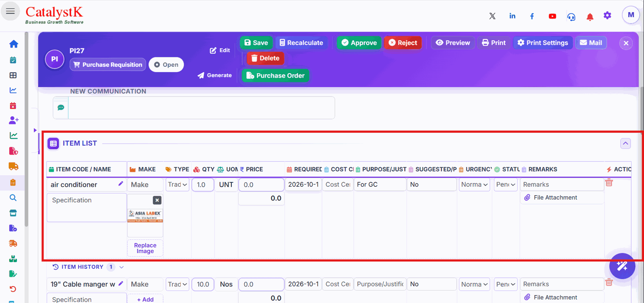This screenshot has width=644, height=303.
Task: Open CatalystK's Facebook page
Action: click(532, 16)
